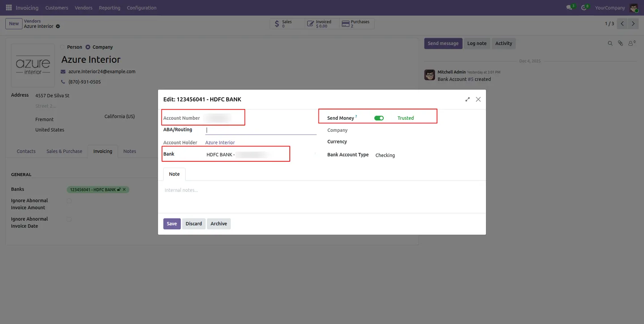Toggle the Send Money trusted switch
Viewport: 644px width, 324px height.
[379, 118]
